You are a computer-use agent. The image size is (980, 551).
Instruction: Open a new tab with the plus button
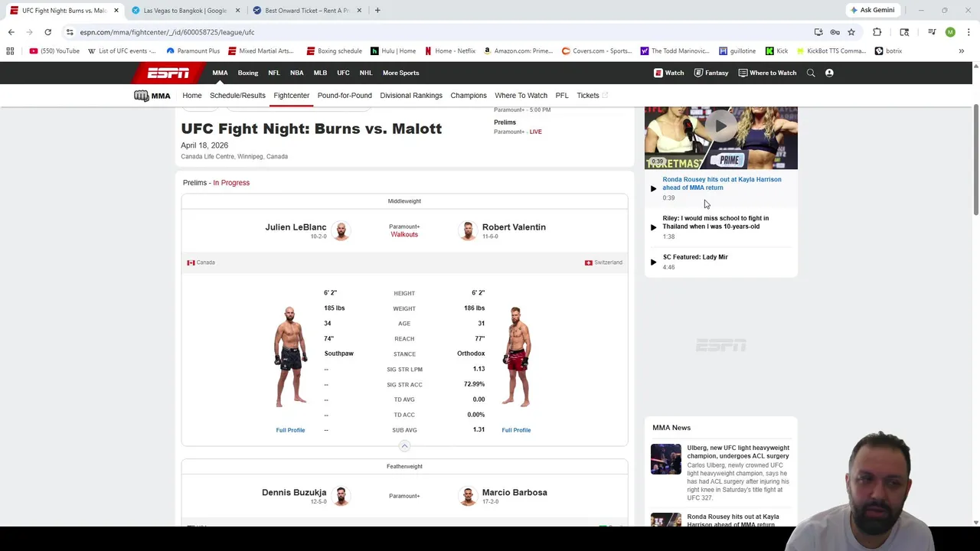tap(377, 10)
